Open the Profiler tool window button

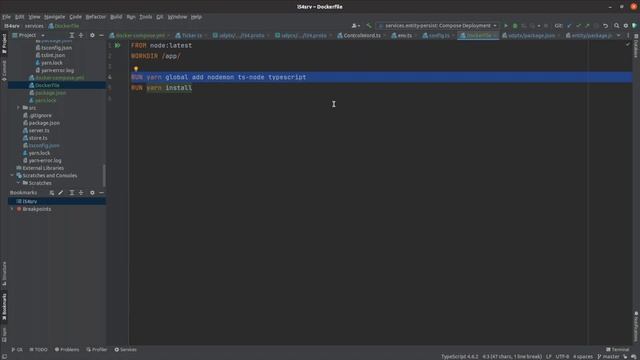pos(97,350)
